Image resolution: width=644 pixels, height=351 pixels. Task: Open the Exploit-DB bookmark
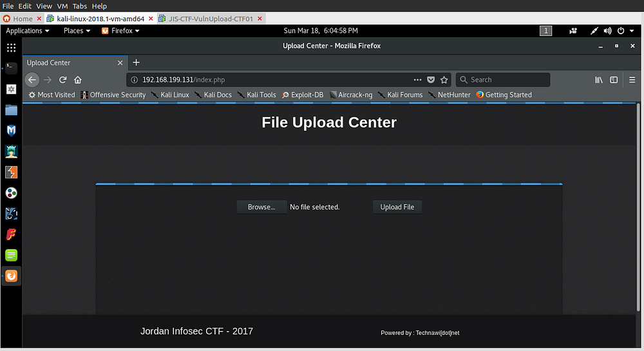point(303,95)
